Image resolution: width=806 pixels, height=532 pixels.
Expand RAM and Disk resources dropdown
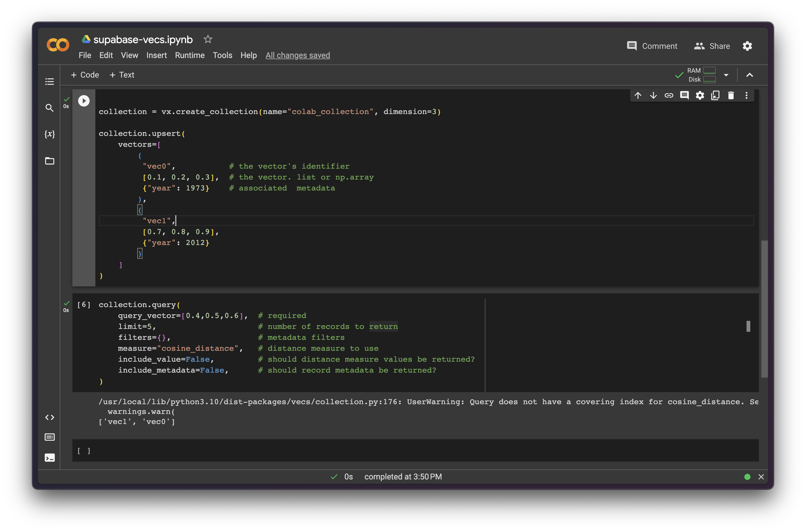726,75
